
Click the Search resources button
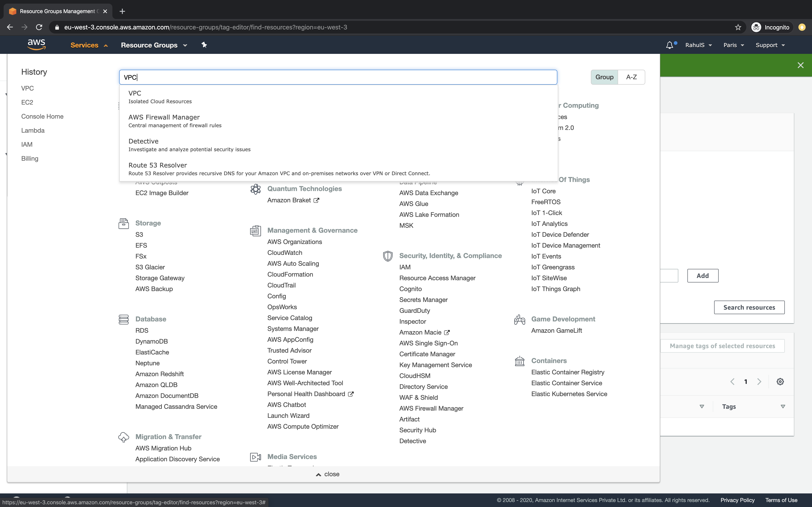point(749,307)
